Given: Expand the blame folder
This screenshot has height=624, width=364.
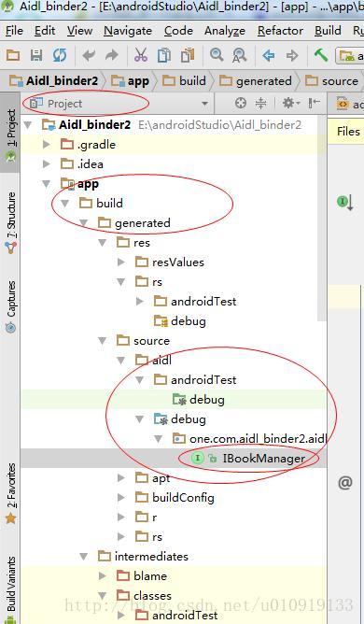Looking at the screenshot, I should click(103, 575).
